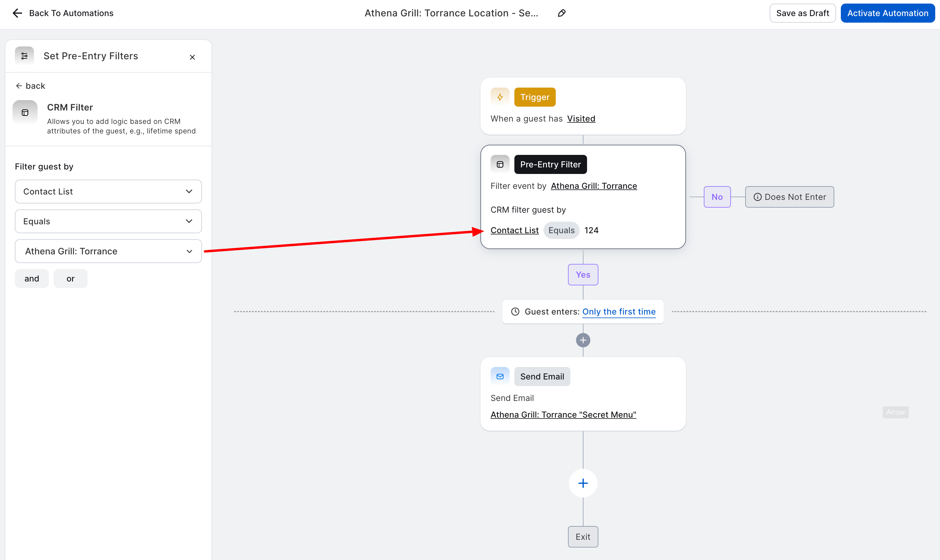940x560 pixels.
Task: Click the filter sliders icon in the panel header
Action: 24,56
